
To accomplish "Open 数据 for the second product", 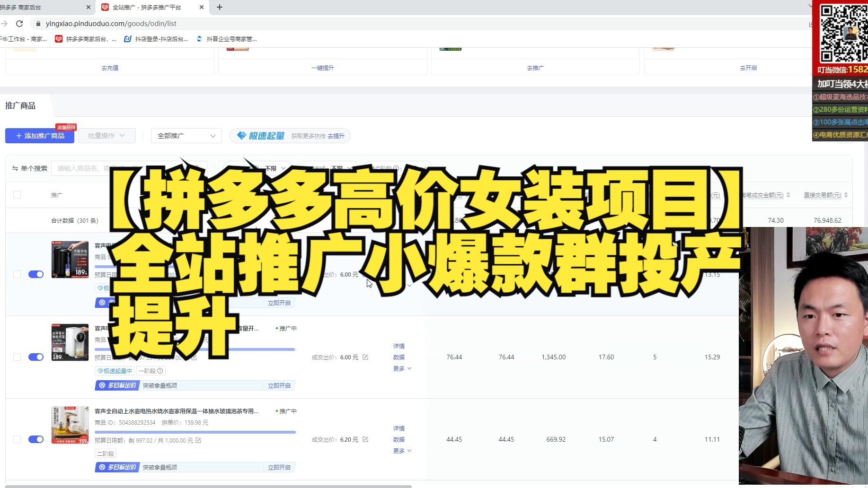I will pyautogui.click(x=399, y=357).
